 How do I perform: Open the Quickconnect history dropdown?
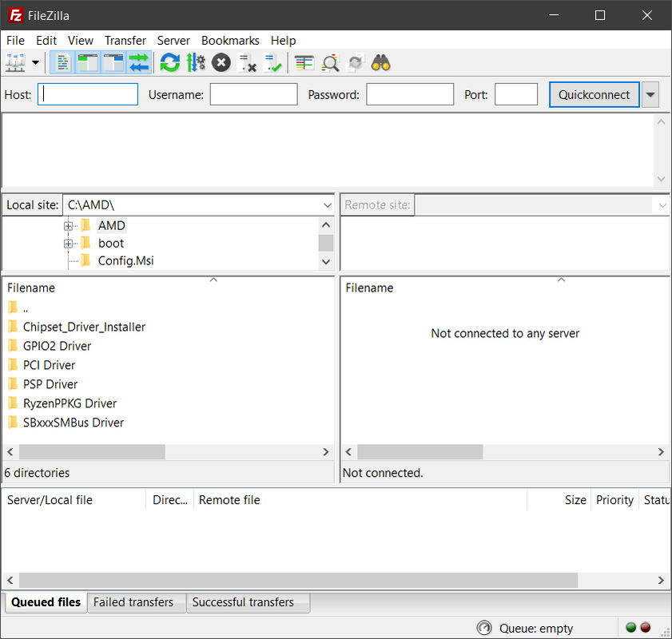[x=650, y=94]
